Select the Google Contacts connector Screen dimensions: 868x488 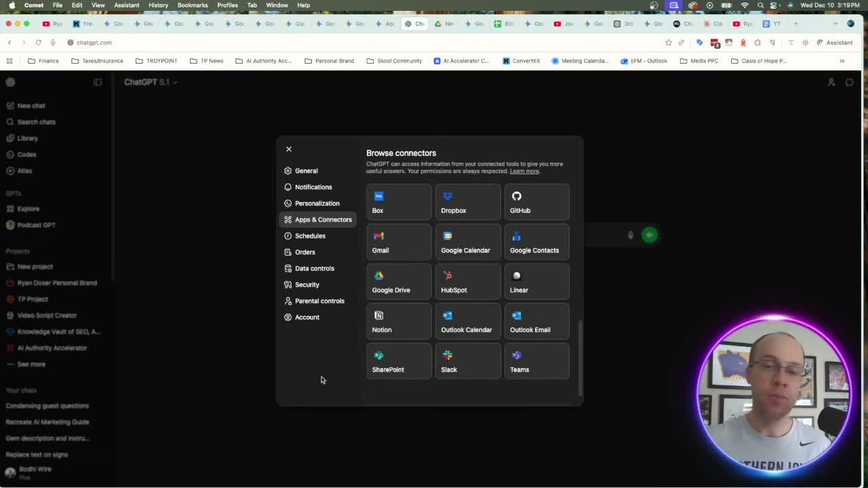[x=536, y=242]
